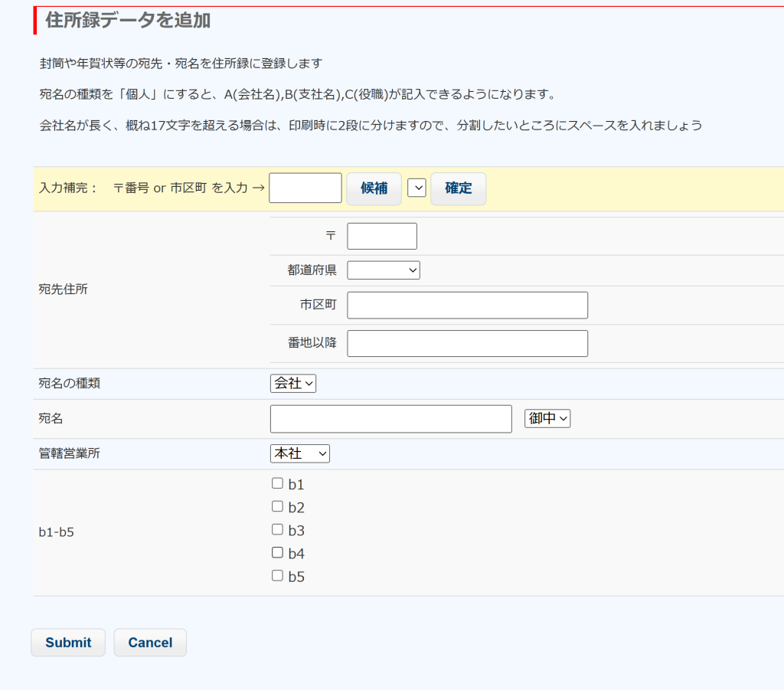
Task: Open the candidate dropdown beside 候補 button
Action: (416, 188)
